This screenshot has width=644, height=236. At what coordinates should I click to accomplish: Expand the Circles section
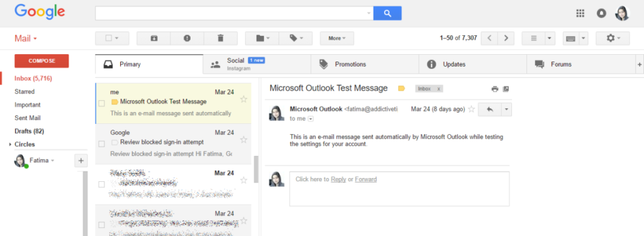coord(10,144)
